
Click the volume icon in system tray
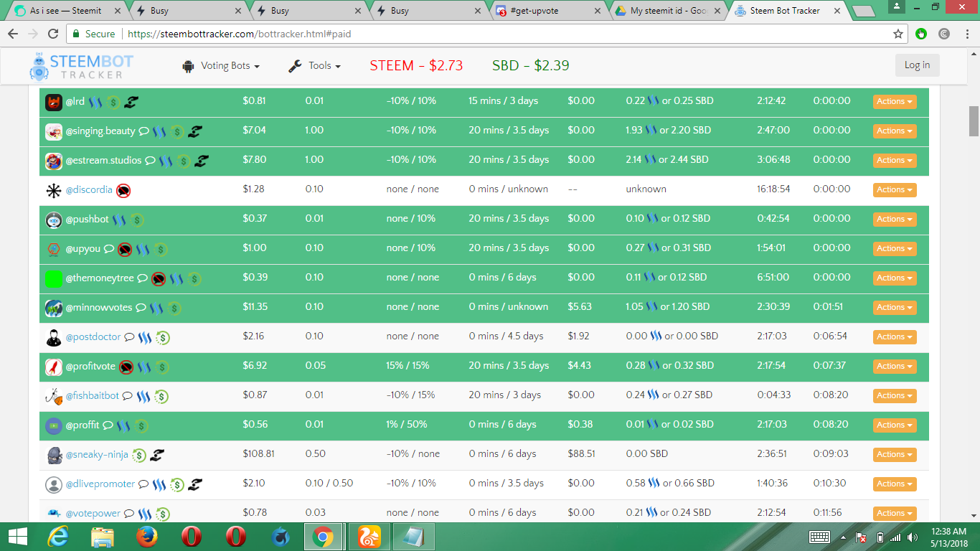pos(913,537)
